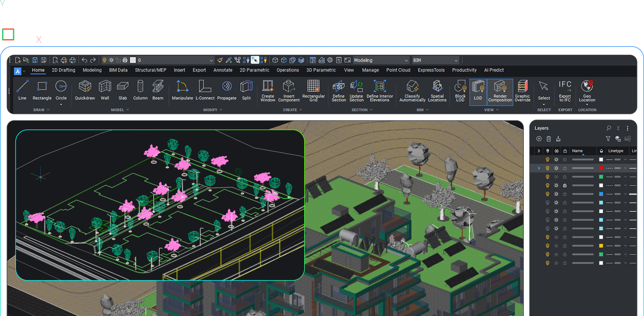Open the Layers panel three-dot menu
Screen dimensions: 644x316
pos(628,128)
